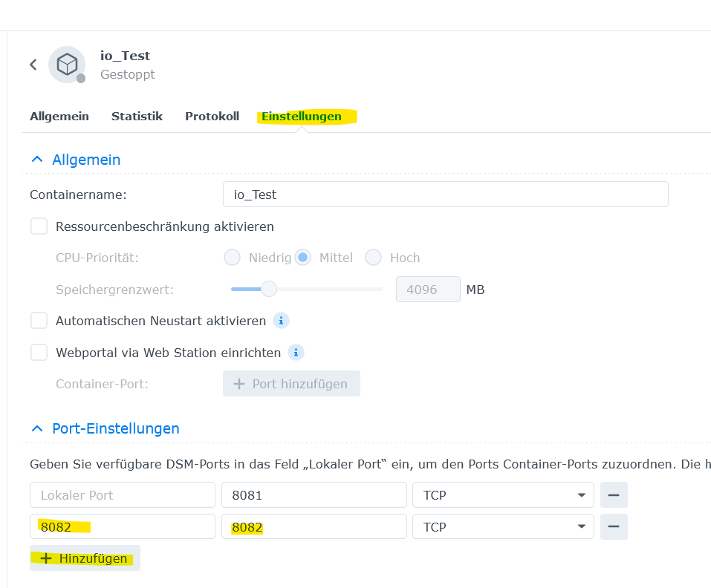Click the Port-Einstellungen section heading

(x=116, y=428)
